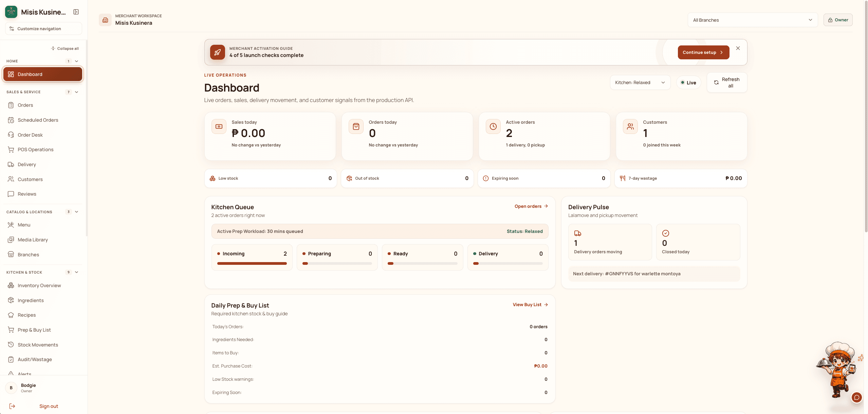Open the chat support bubble icon
This screenshot has height=414, width=868.
tap(856, 397)
